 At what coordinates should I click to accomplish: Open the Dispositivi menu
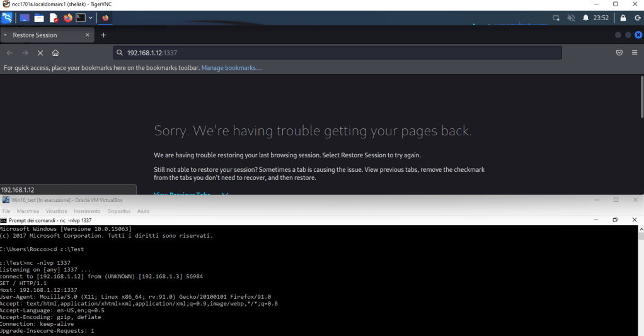click(x=118, y=211)
